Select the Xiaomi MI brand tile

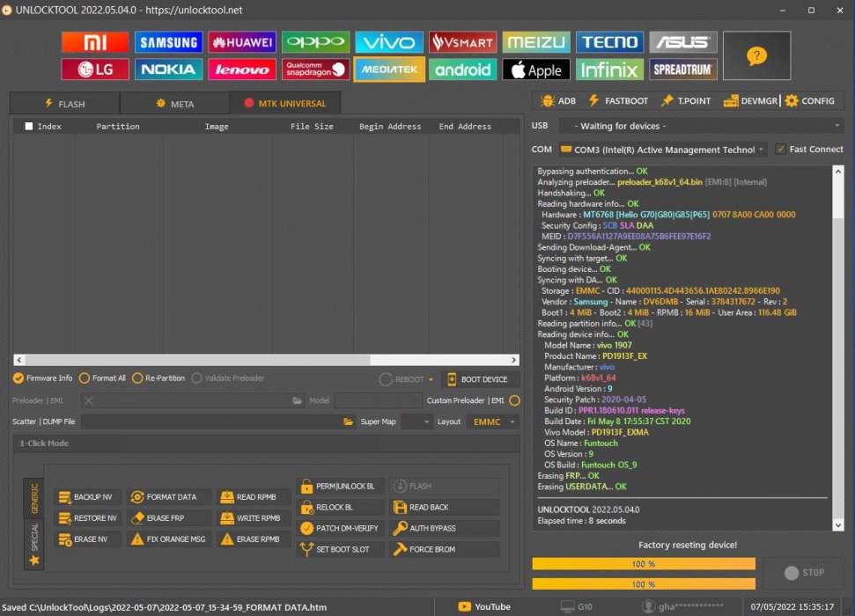coord(95,42)
